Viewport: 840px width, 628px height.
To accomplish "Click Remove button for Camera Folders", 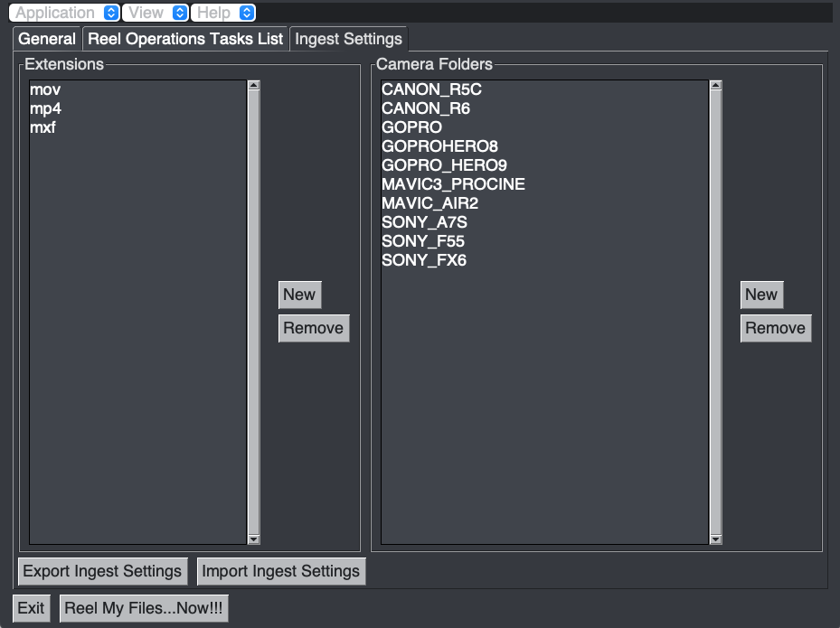I will coord(775,328).
